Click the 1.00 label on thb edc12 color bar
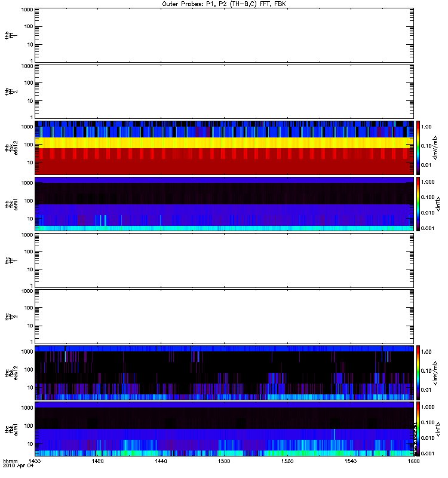 click(x=426, y=127)
